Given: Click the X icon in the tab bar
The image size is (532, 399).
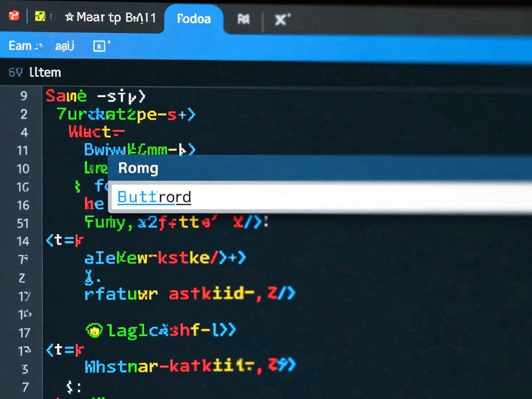Looking at the screenshot, I should pyautogui.click(x=281, y=19).
